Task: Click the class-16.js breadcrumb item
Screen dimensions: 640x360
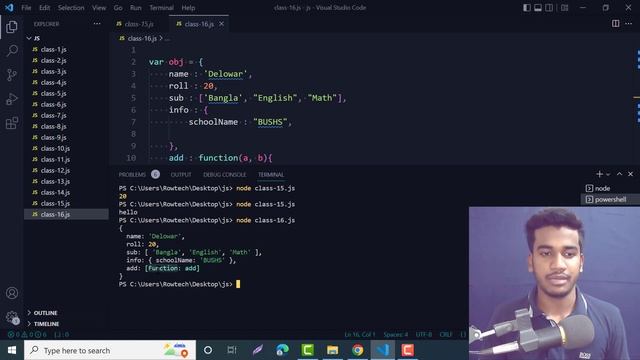Action: click(x=142, y=38)
